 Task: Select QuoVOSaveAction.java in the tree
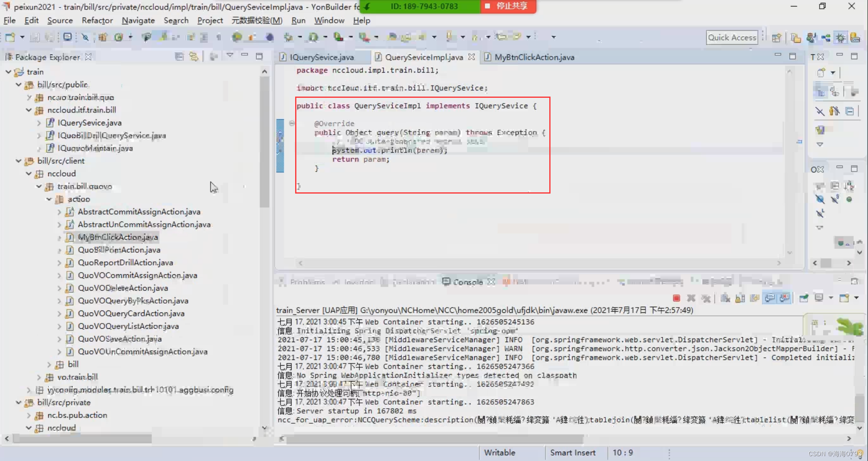click(119, 339)
